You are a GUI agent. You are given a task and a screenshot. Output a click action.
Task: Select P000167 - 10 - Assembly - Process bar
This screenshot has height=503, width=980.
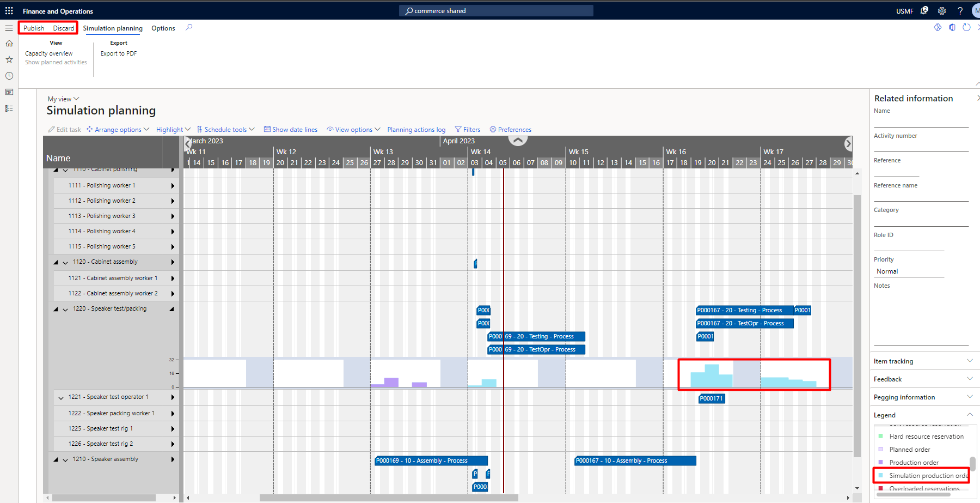click(x=635, y=460)
